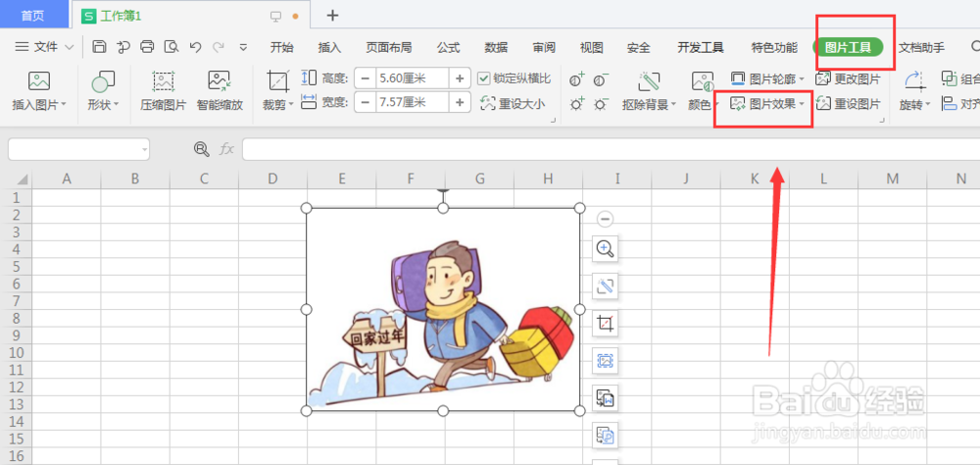Click Remove Background (抠除背景) icon

coord(650,80)
